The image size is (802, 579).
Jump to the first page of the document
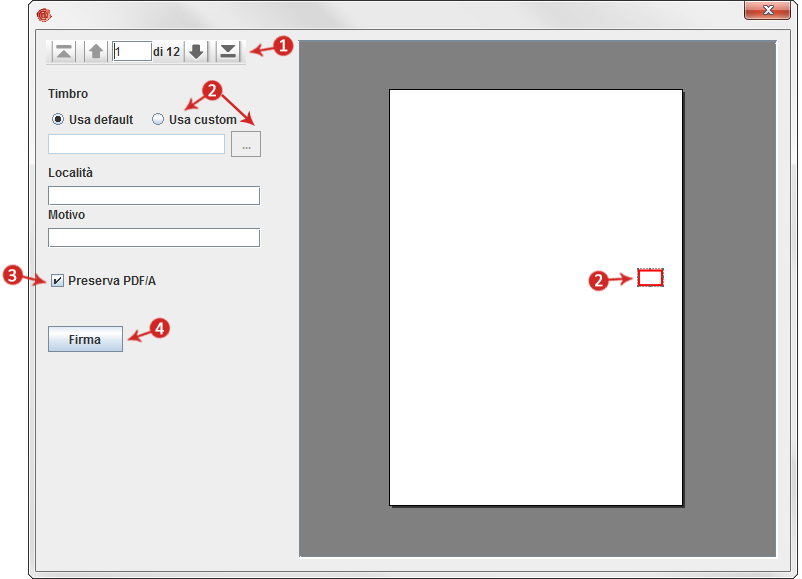pyautogui.click(x=64, y=51)
